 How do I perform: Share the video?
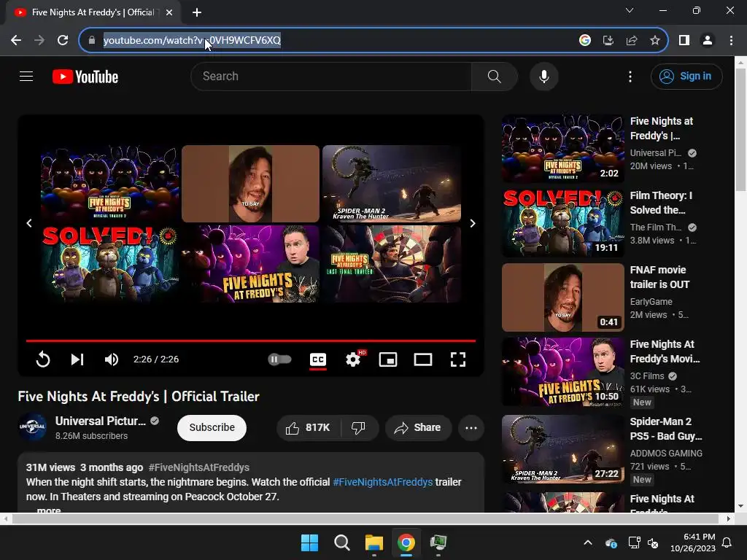coord(418,427)
